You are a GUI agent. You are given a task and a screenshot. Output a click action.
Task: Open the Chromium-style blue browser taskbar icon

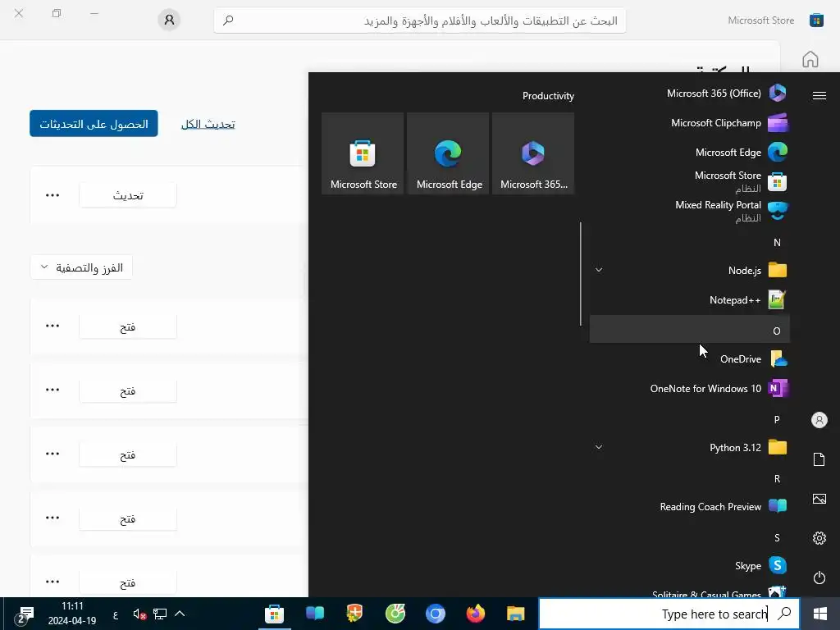435,614
